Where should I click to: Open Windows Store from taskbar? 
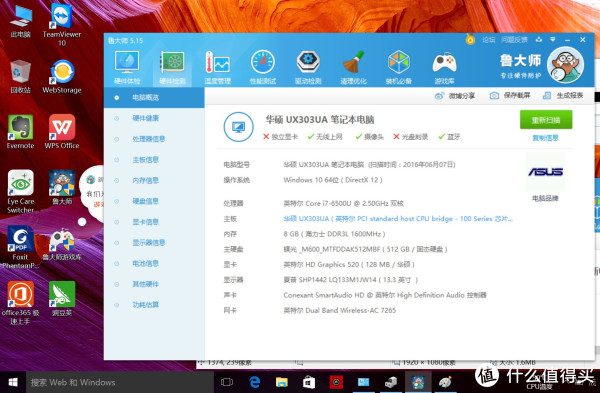tap(309, 382)
